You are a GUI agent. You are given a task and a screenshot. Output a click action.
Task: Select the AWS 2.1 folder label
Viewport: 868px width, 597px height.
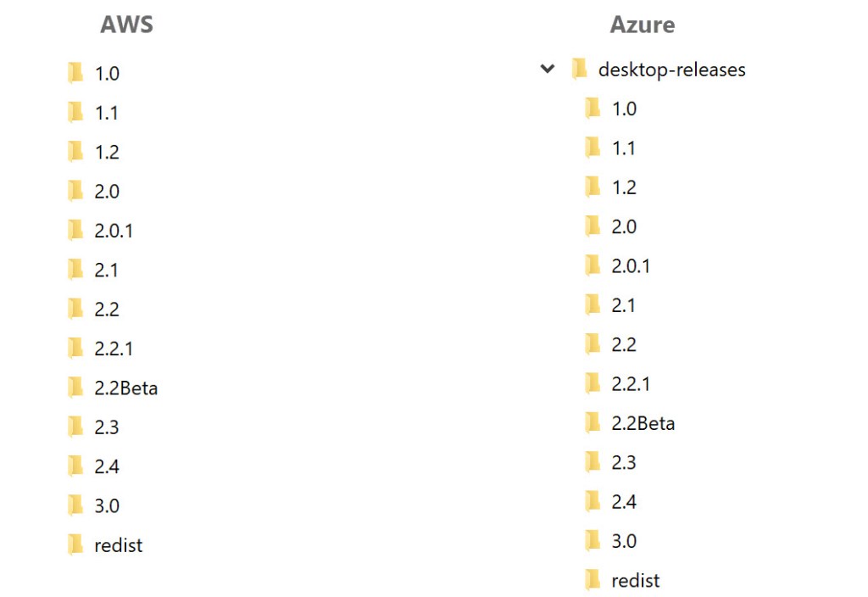107,270
